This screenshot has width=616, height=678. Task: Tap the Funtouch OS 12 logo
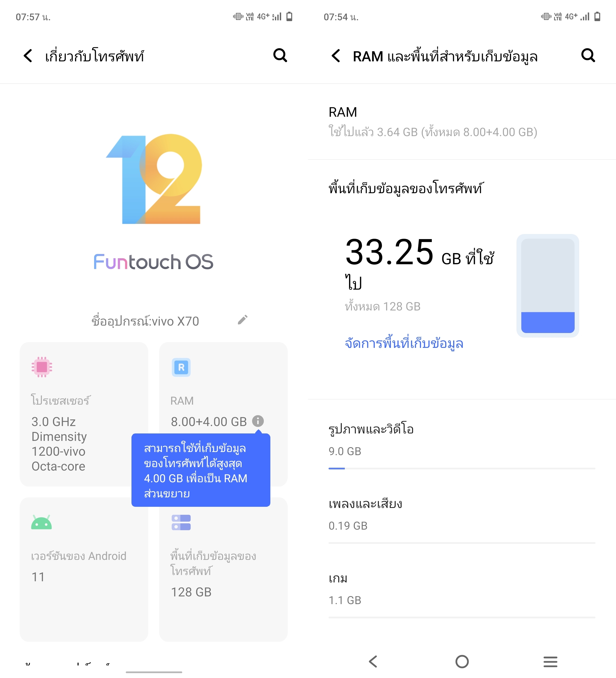pyautogui.click(x=154, y=179)
